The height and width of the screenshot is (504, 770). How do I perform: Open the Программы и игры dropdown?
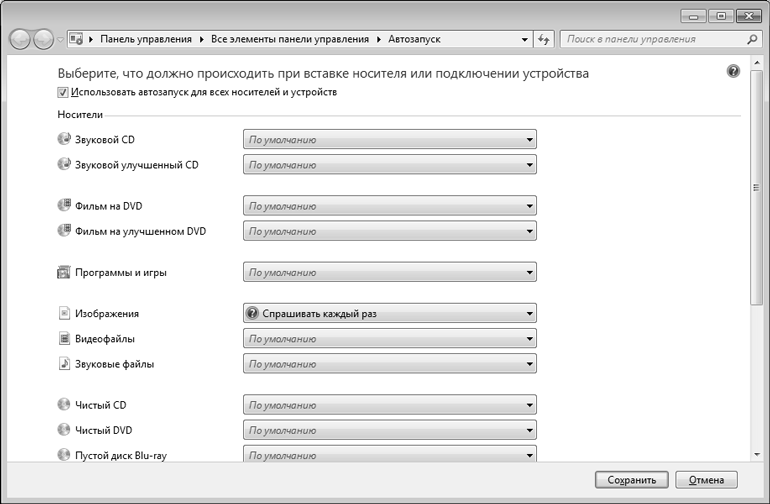389,272
